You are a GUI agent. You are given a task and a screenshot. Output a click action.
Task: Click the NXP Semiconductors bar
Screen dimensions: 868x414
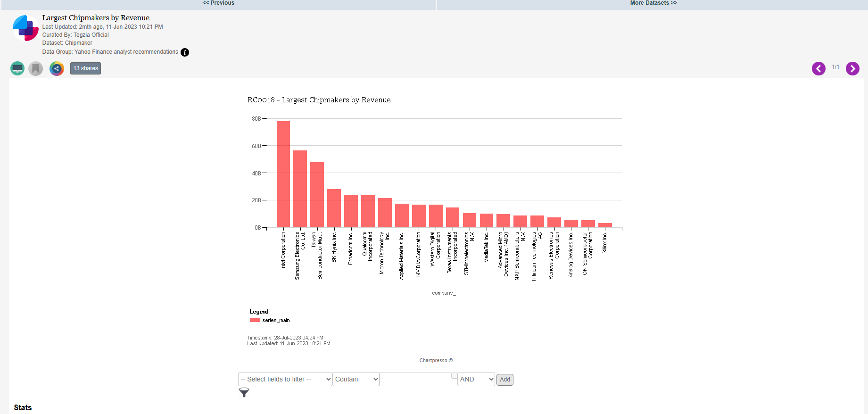click(521, 222)
